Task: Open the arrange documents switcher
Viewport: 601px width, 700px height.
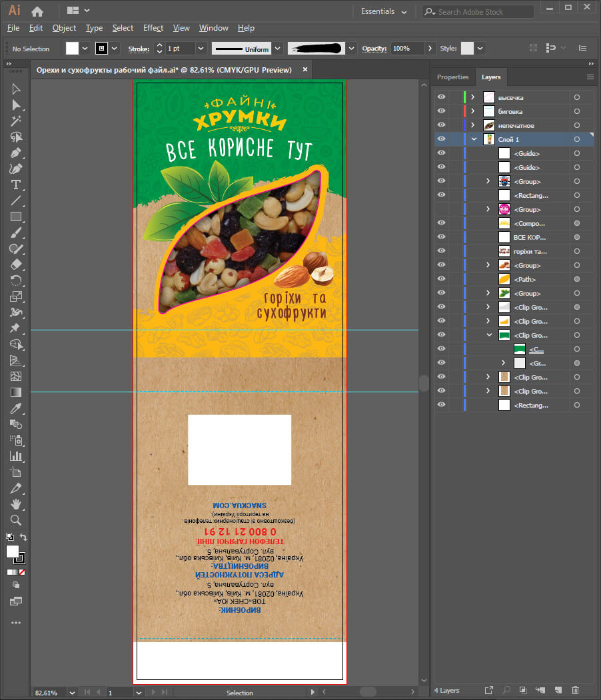Action: 78,10
